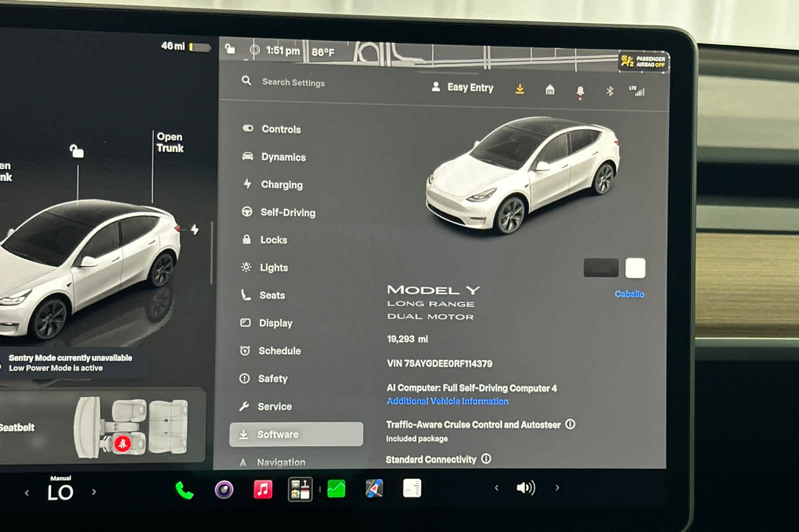This screenshot has height=532, width=799.
Task: Select the white color swatch
Action: click(x=635, y=268)
